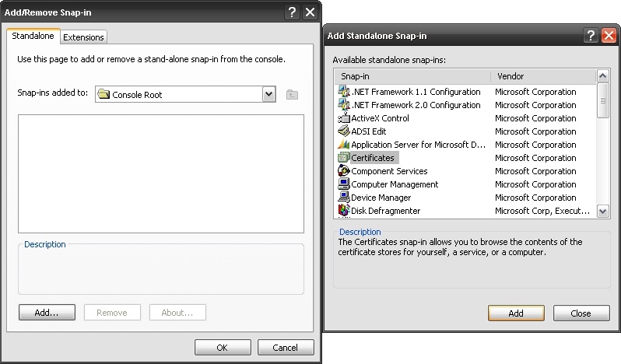Click the snap-in list scroll up arrow
The image size is (621, 364).
pos(603,76)
